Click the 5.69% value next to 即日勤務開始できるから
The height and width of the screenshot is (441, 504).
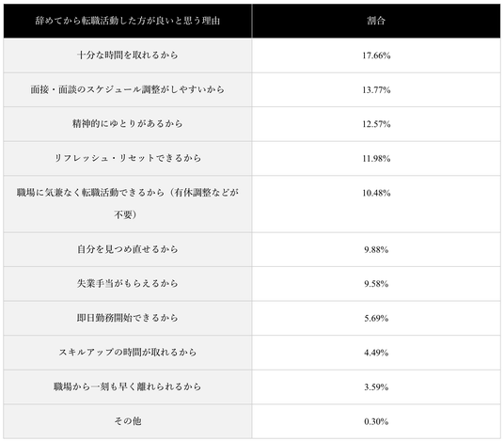point(376,318)
